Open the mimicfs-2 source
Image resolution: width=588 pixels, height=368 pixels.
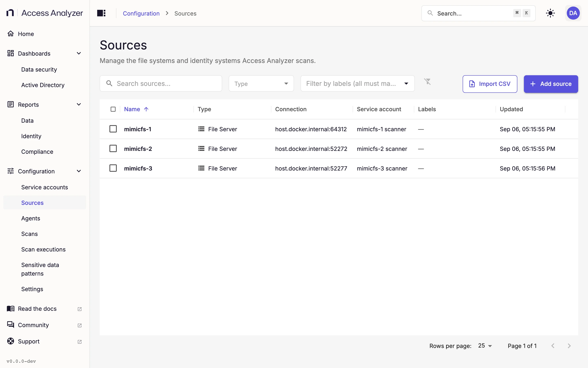point(138,149)
